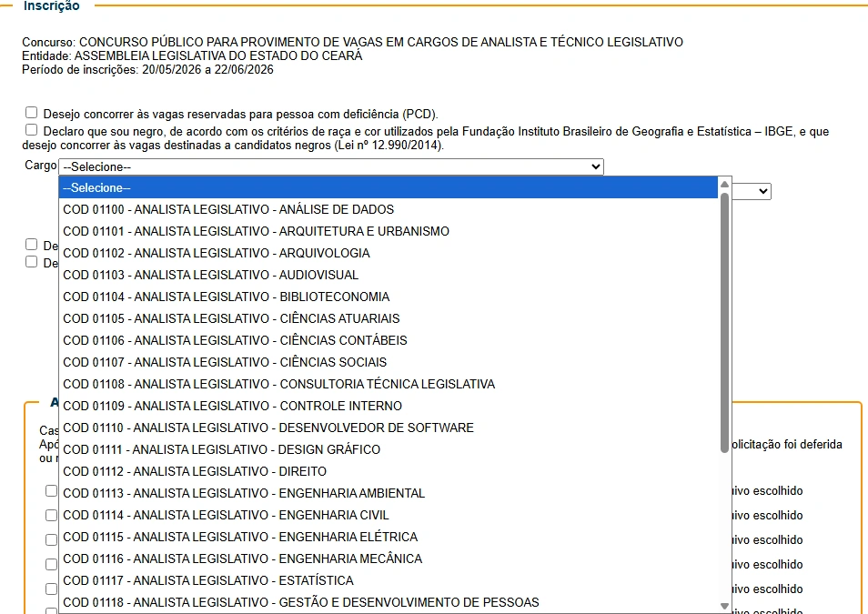Choose COD 01111 Design Gráfico
This screenshot has height=614, width=868.
[389, 449]
